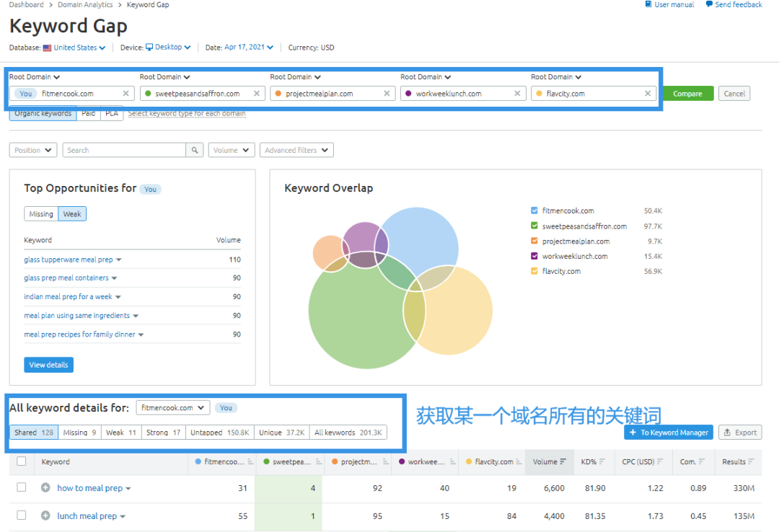779x532 pixels.
Task: Open the Advanced filters dropdown
Action: 296,149
